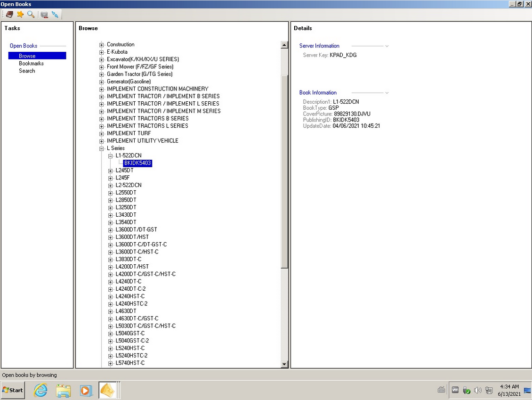Click the UpdateDate 04/06/2021 10:45:21 value

(x=356, y=126)
